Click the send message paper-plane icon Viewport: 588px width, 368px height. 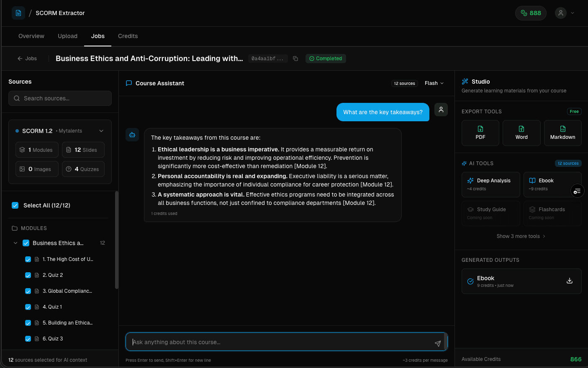tap(438, 343)
